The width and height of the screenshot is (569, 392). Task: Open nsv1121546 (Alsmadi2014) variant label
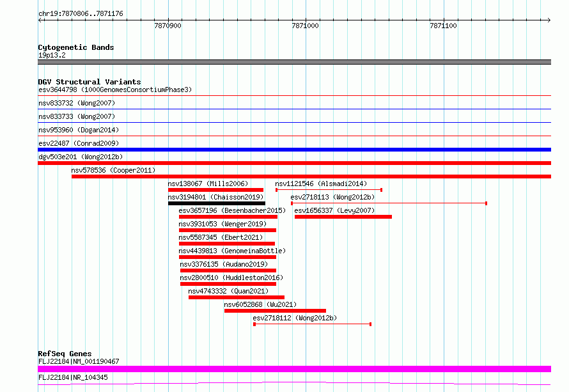click(321, 184)
